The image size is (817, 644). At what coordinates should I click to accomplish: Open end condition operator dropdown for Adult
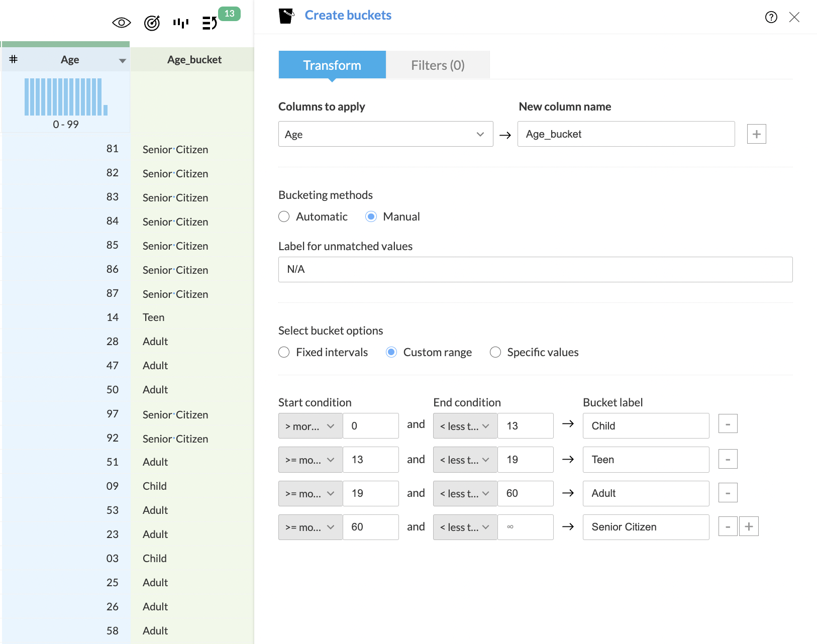[x=465, y=493]
